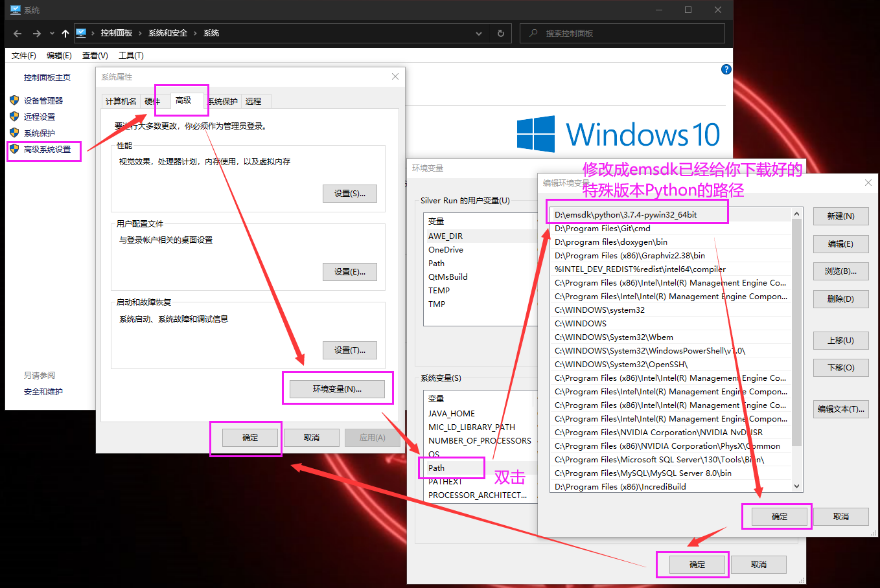Select NUMBER_OF_PROCESSORS system variable
The height and width of the screenshot is (588, 880).
[480, 441]
